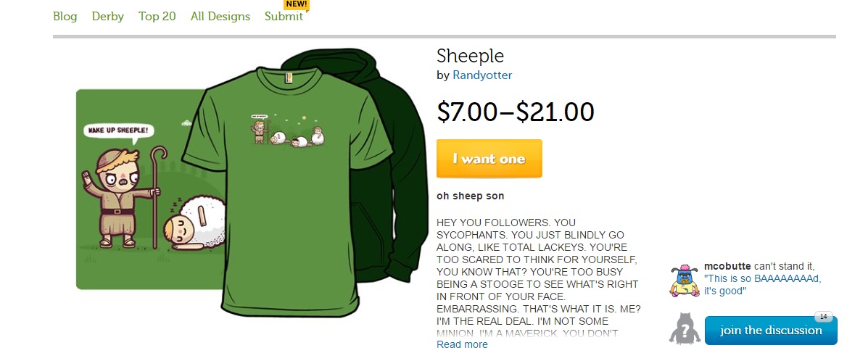Image resolution: width=868 pixels, height=361 pixels.
Task: Click mcobutte's avatar icon
Action: (x=683, y=280)
